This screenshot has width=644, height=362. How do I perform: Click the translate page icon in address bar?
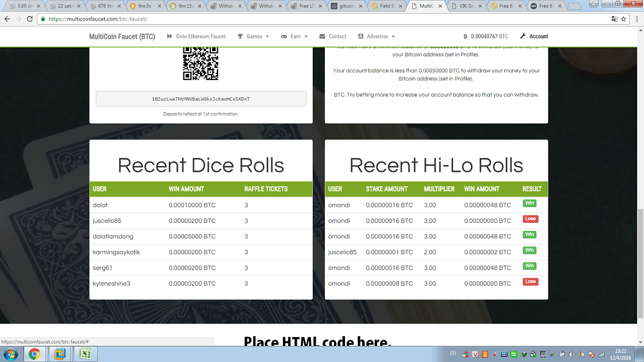(615, 19)
